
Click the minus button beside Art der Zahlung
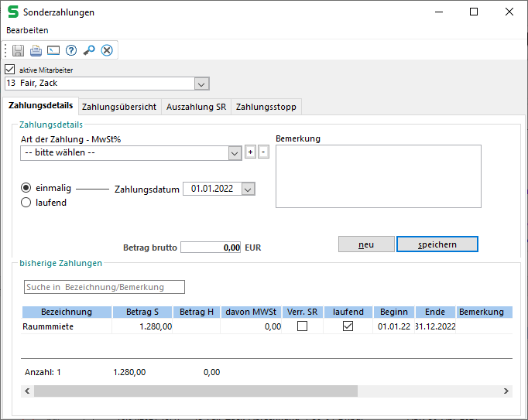coord(263,152)
